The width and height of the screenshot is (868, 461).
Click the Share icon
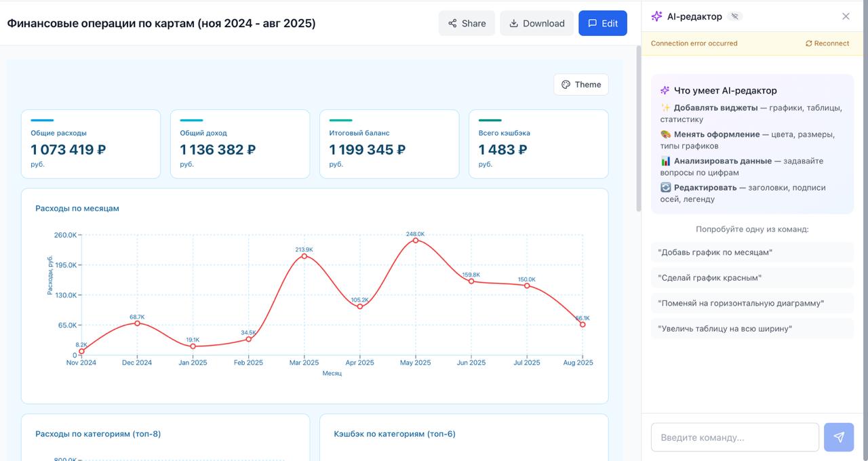coord(452,22)
